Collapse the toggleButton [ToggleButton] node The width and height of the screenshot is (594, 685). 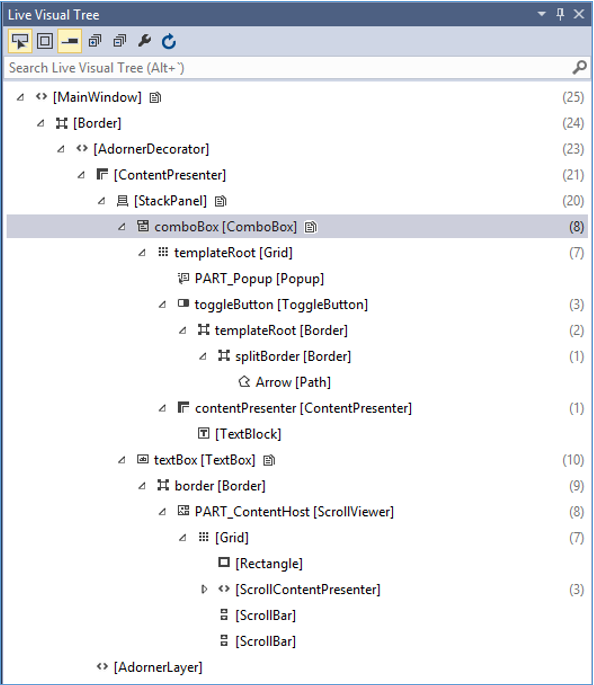click(x=162, y=304)
